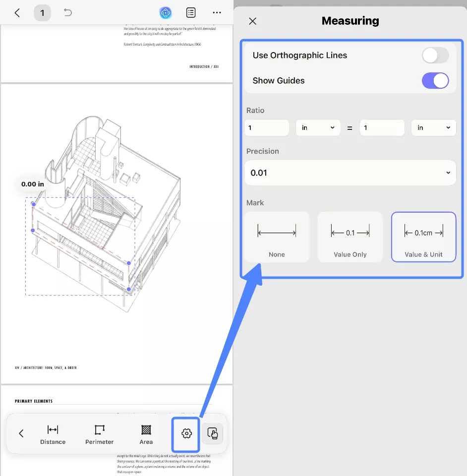
Task: Collapse the measure toolbar with back chevron
Action: coord(21,433)
